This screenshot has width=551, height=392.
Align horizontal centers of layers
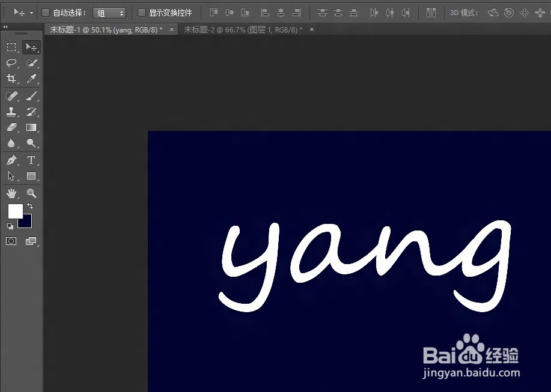281,13
